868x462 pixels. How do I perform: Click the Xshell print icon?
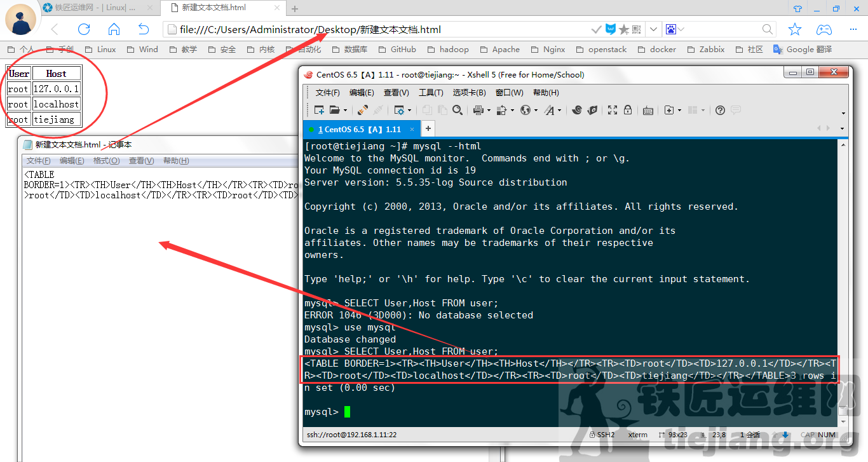(478, 110)
